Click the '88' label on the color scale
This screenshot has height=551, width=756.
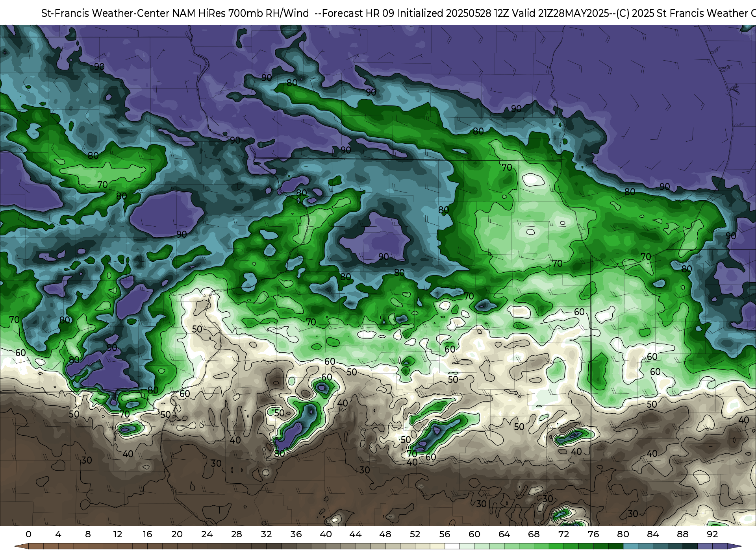tap(683, 534)
